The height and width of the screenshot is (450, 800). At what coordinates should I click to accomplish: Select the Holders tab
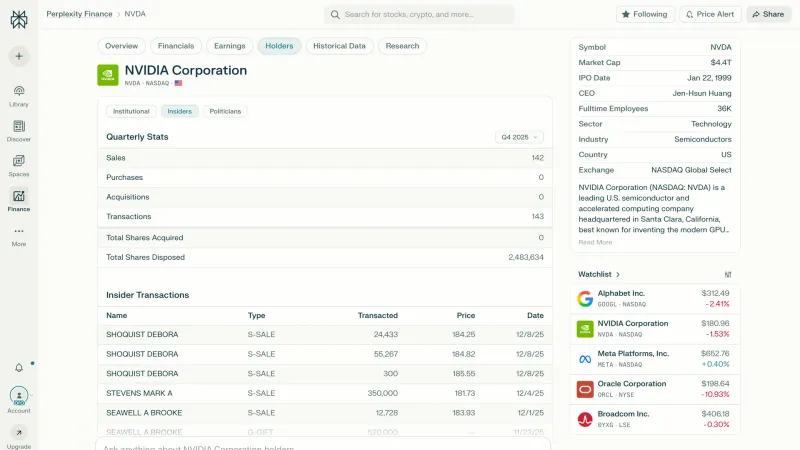point(279,46)
